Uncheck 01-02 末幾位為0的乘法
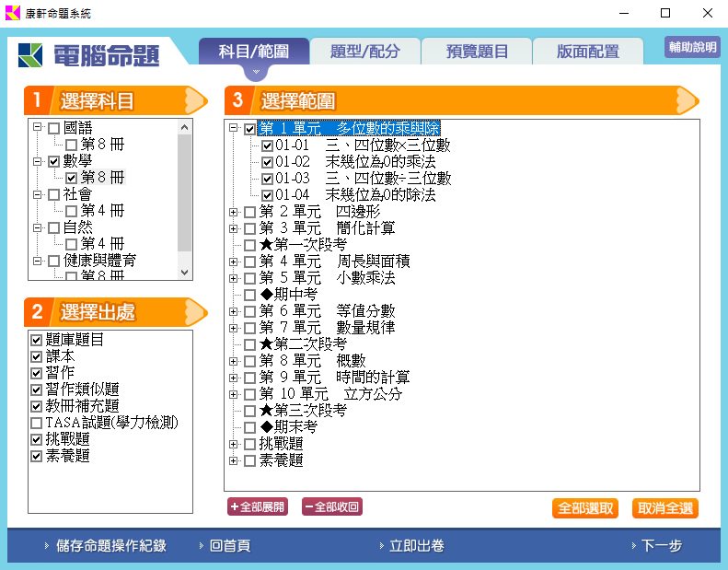Screen dimensions: 728x570 click(x=267, y=162)
